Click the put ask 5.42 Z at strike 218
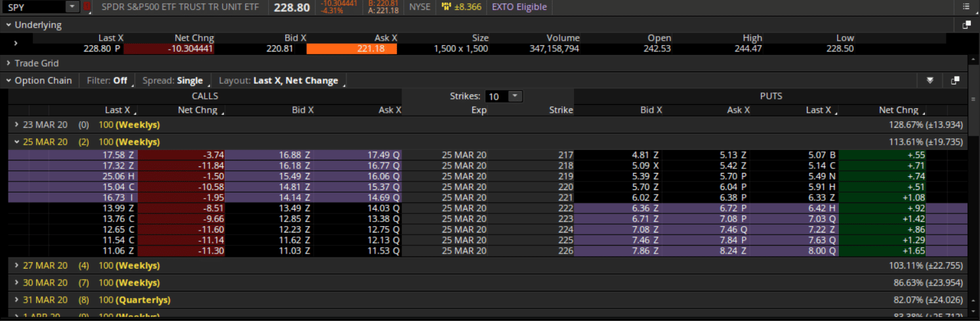The image size is (980, 321). click(734, 166)
